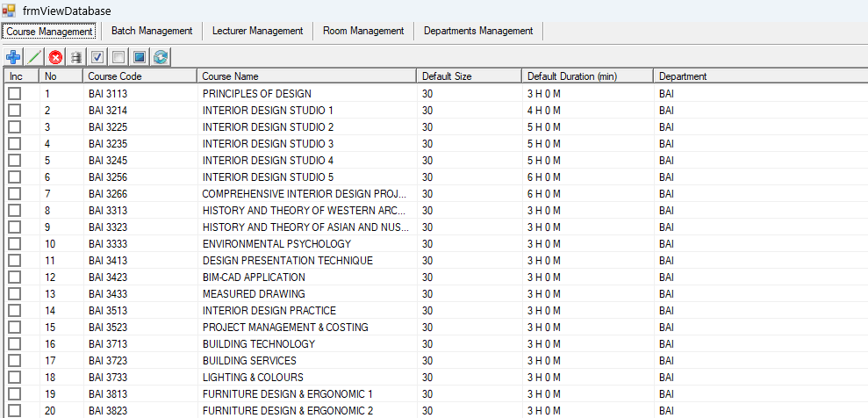
Task: Click the database cylinder toolbar icon
Action: [76, 56]
